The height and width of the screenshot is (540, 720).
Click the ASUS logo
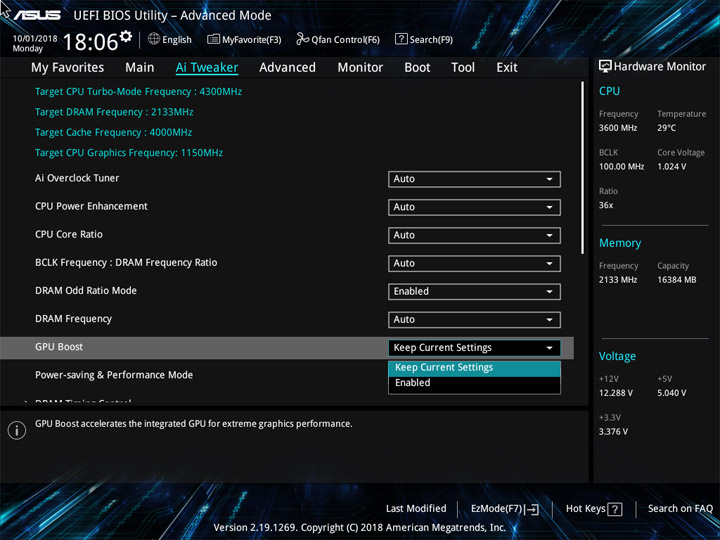pos(37,15)
